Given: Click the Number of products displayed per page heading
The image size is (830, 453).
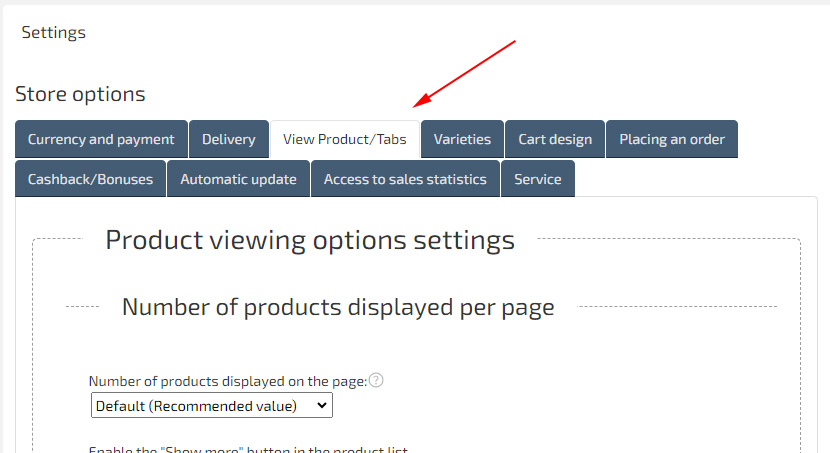Looking at the screenshot, I should [338, 307].
